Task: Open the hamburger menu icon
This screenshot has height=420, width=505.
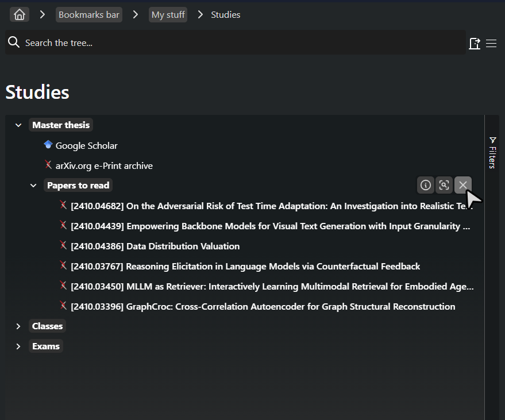Action: [x=491, y=43]
